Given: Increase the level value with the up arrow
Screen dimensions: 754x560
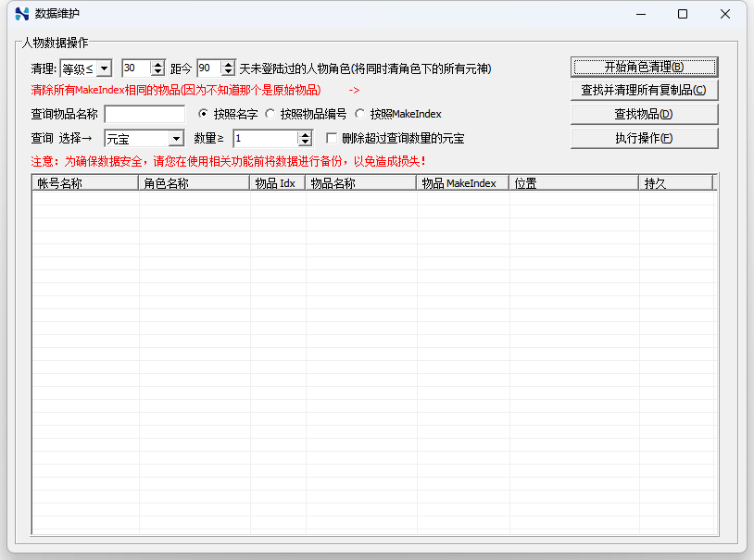Looking at the screenshot, I should [157, 65].
